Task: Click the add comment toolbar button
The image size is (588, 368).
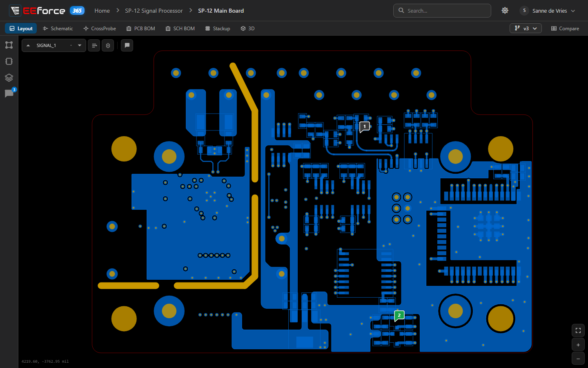Action: tap(127, 45)
